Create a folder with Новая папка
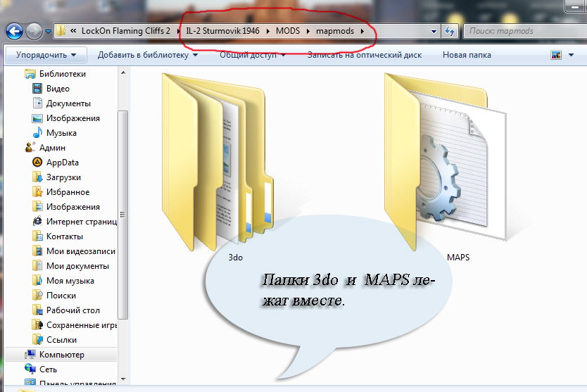The width and height of the screenshot is (587, 392). point(467,55)
